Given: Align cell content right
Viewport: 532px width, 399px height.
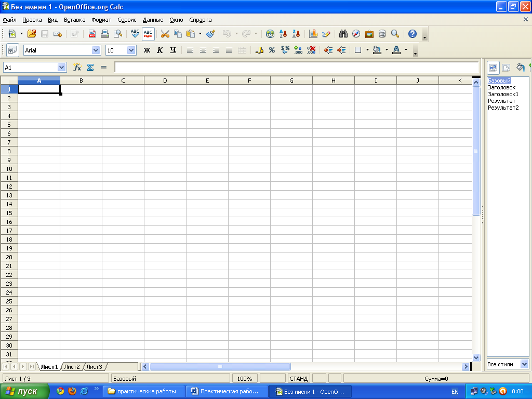Looking at the screenshot, I should coord(216,50).
